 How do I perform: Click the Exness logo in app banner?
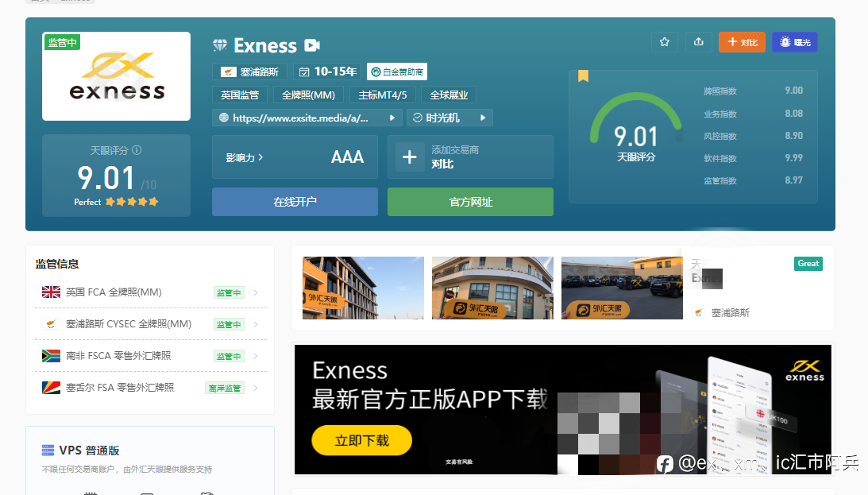tap(805, 370)
